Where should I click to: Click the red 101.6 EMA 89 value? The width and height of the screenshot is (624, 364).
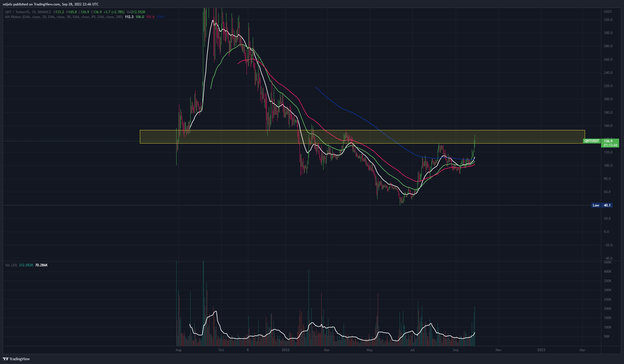(x=150, y=17)
